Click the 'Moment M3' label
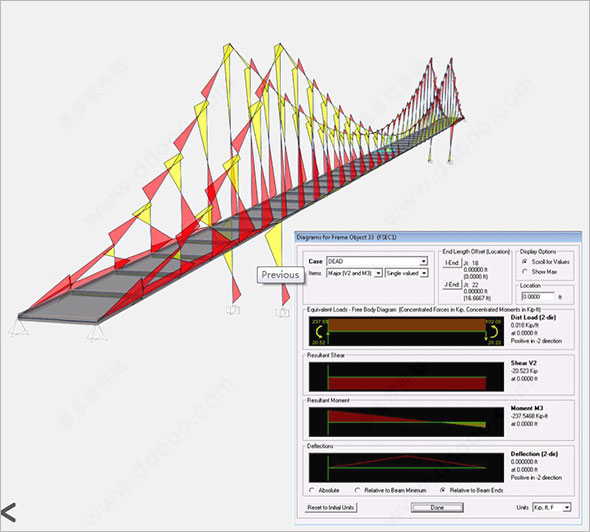590x532 pixels. [x=527, y=408]
